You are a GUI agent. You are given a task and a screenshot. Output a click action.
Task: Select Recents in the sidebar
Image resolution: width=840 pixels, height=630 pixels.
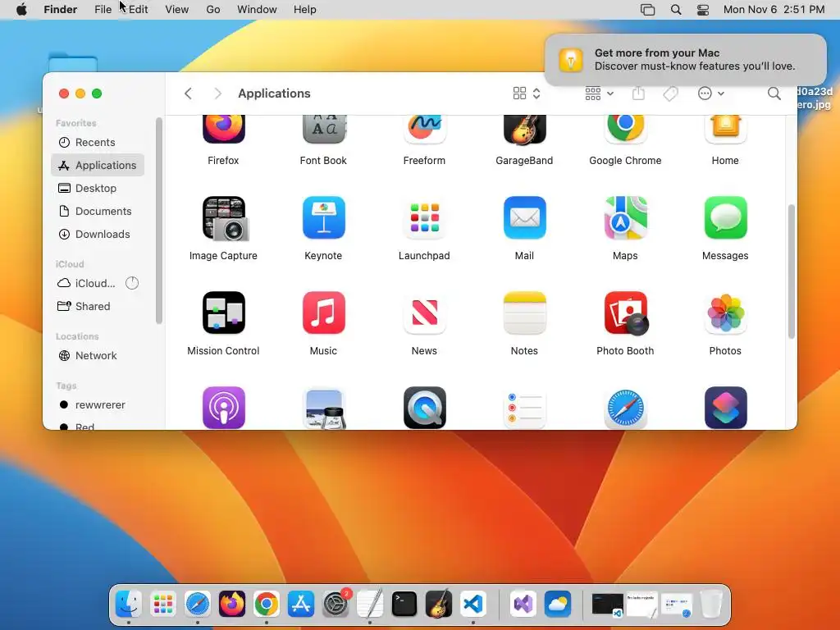point(98,143)
